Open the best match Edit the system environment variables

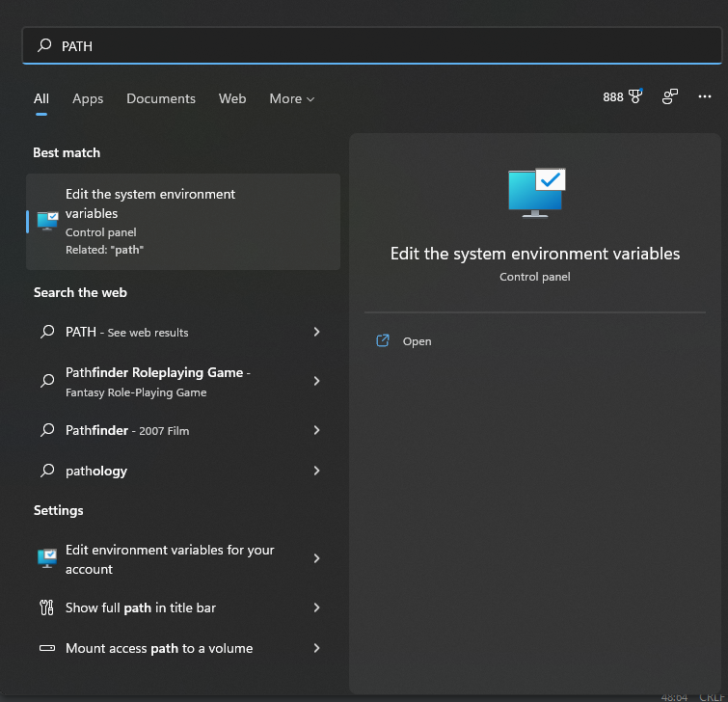(x=183, y=222)
